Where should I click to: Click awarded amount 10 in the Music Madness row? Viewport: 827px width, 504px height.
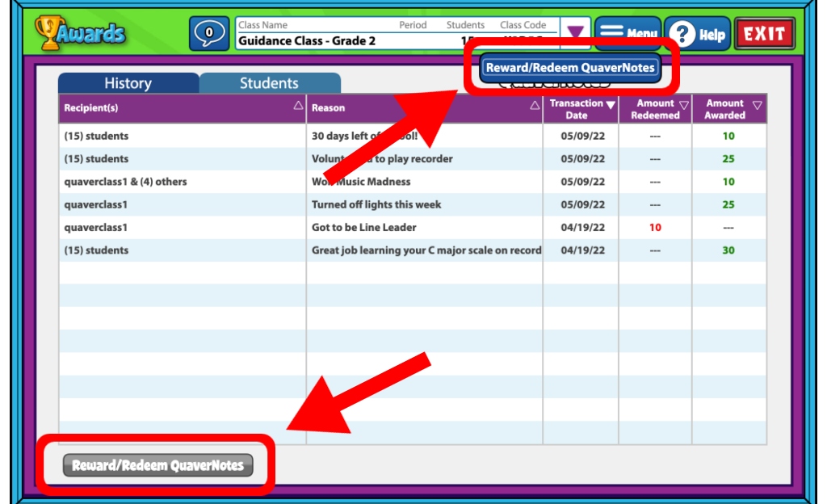(x=728, y=182)
